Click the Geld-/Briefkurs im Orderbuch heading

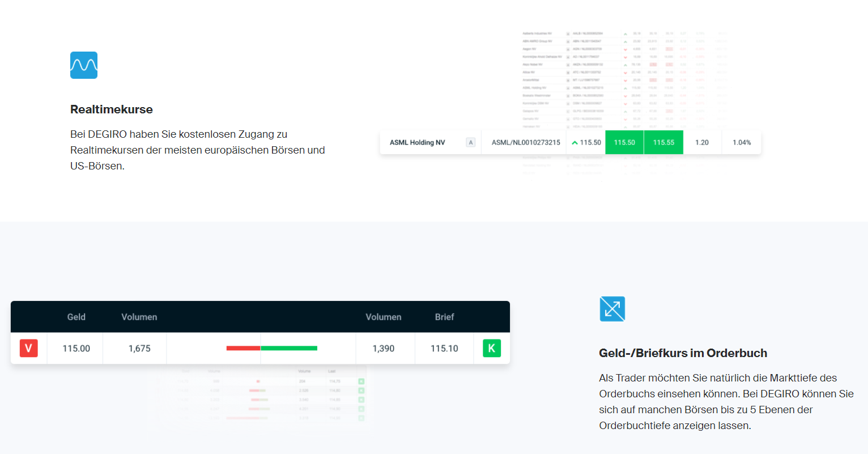point(683,353)
